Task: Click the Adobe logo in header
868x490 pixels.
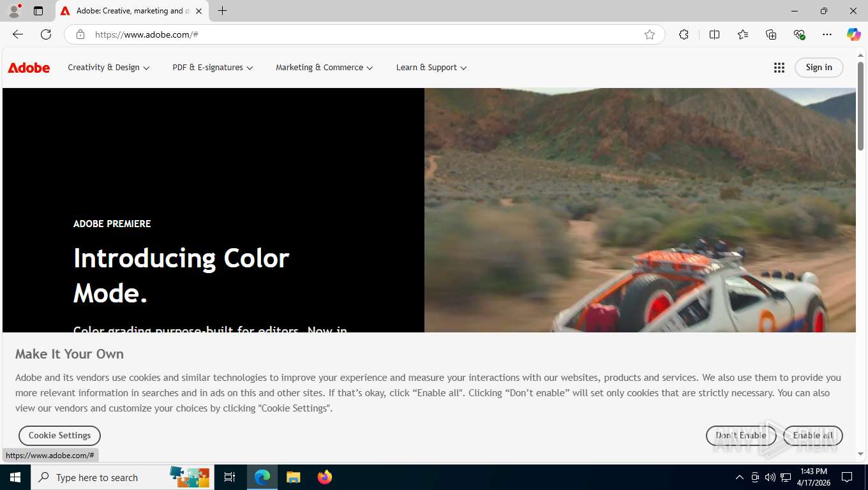Action: coord(29,68)
